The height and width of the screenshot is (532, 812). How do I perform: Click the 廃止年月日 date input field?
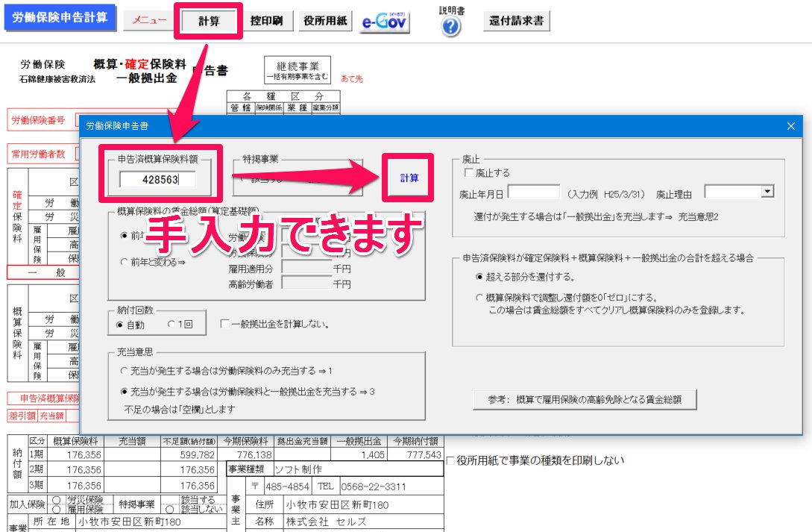pyautogui.click(x=533, y=193)
